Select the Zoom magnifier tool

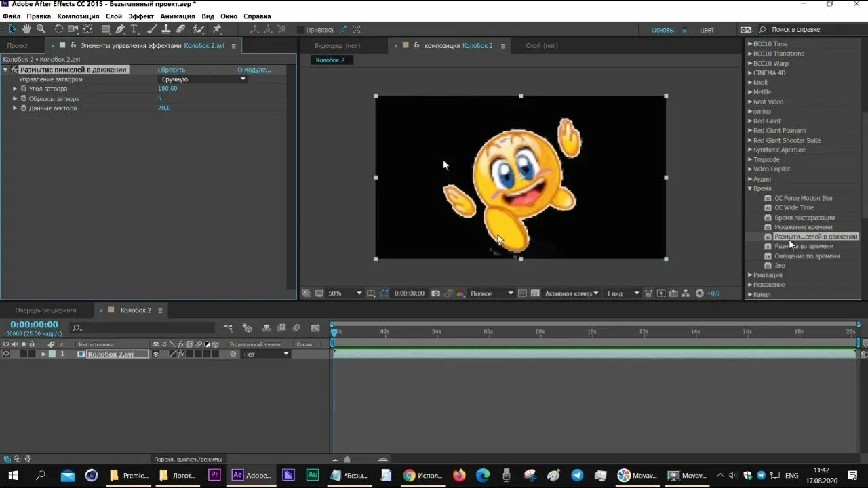point(41,29)
